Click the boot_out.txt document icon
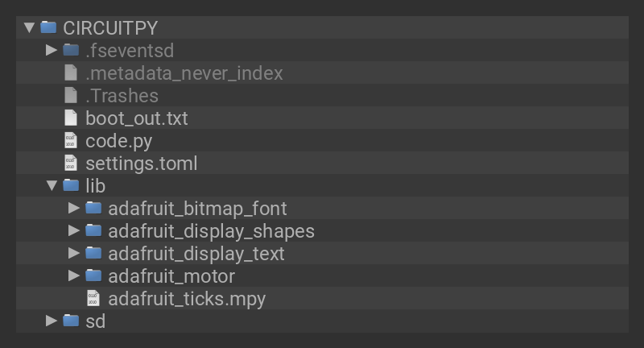This screenshot has width=644, height=348. [x=71, y=118]
